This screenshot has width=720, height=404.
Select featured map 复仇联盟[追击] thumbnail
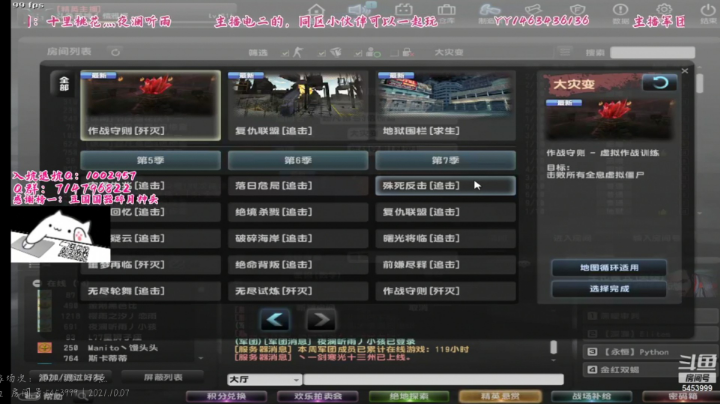298,105
